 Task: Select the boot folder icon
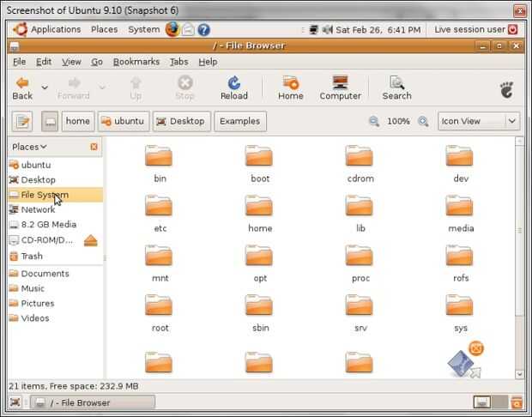point(259,156)
